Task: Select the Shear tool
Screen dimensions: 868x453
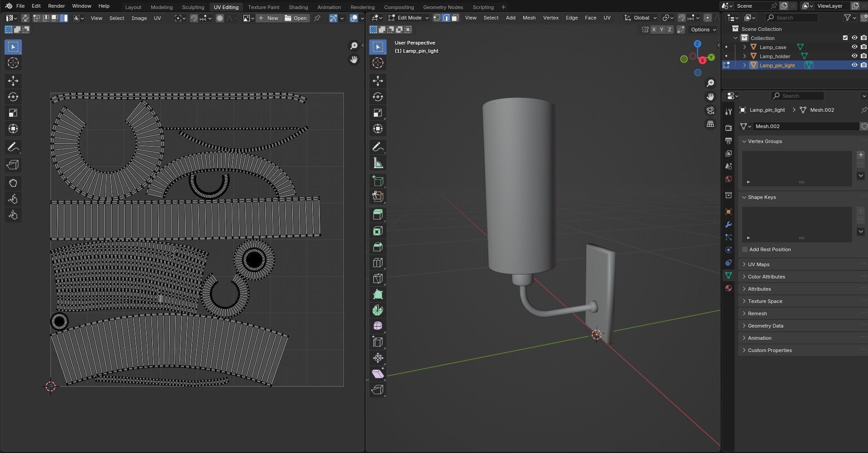Action: (377, 374)
